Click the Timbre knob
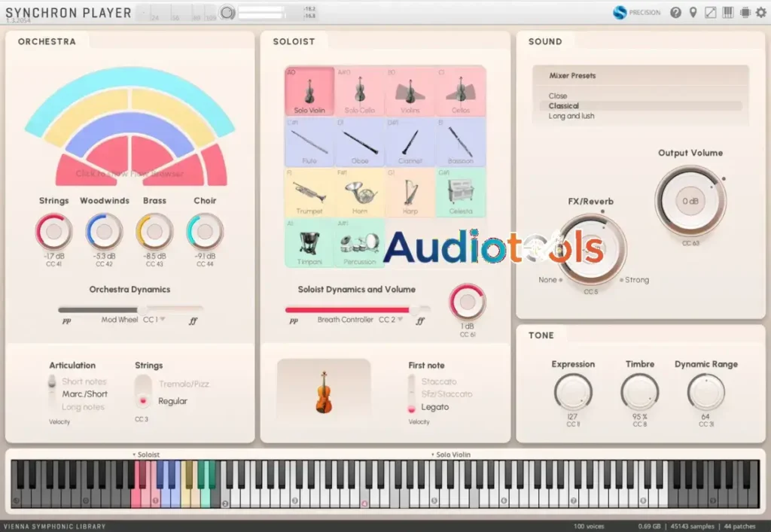The image size is (771, 532). (640, 392)
